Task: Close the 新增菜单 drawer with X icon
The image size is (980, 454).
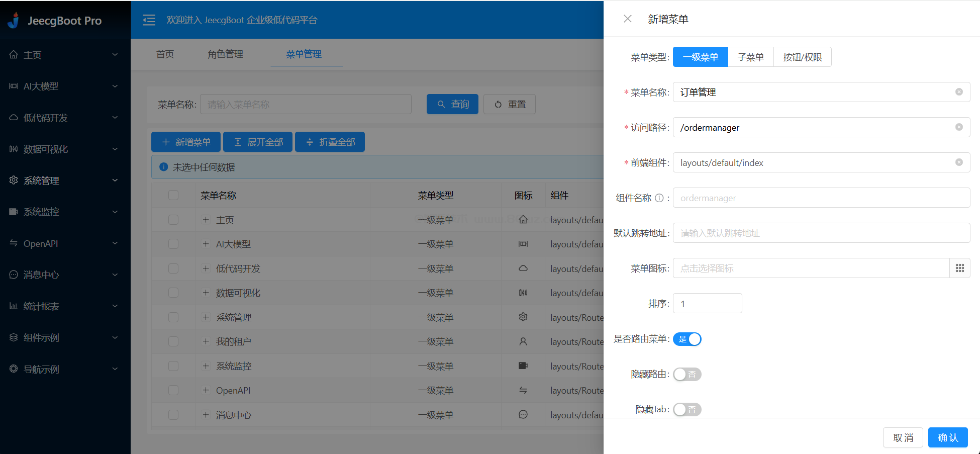Action: coord(628,19)
